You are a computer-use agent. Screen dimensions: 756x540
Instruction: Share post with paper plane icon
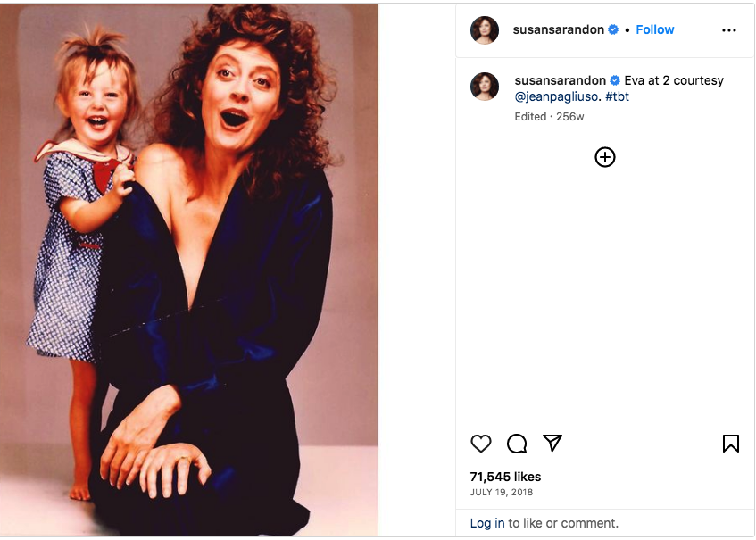[x=552, y=443]
